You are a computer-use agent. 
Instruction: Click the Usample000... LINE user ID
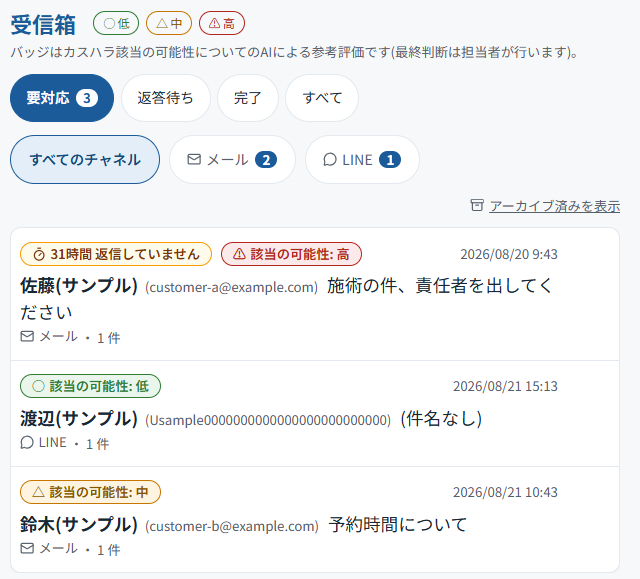[268, 420]
